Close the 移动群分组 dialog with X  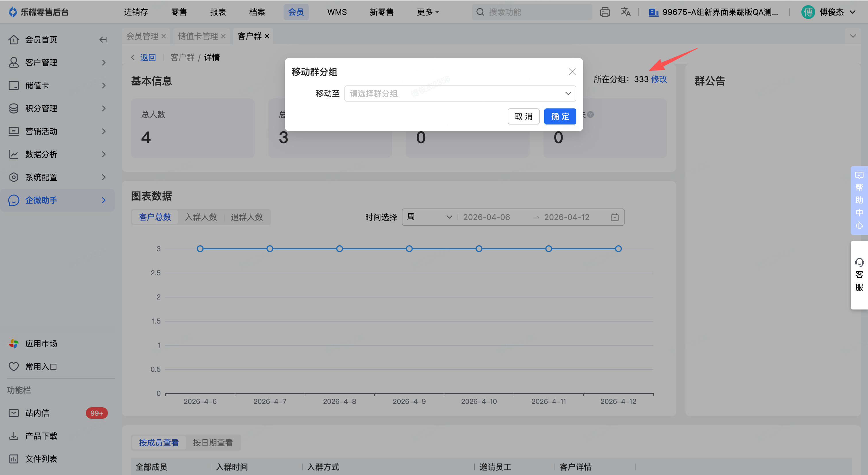572,72
